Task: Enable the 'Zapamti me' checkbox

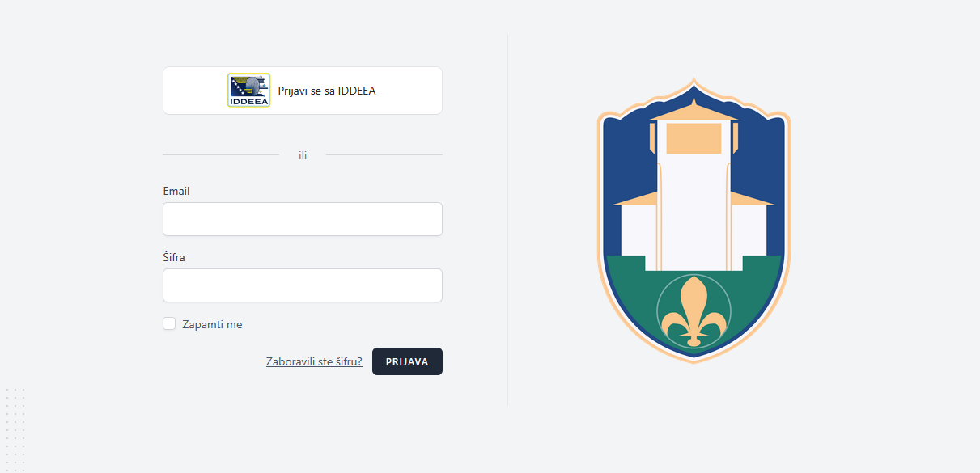Action: coord(169,324)
